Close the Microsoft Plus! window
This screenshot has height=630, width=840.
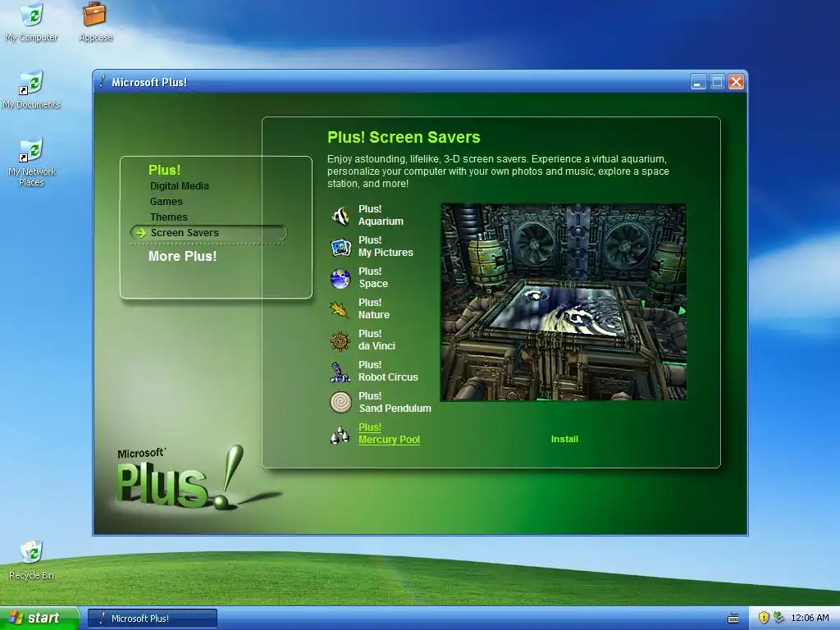pos(736,82)
